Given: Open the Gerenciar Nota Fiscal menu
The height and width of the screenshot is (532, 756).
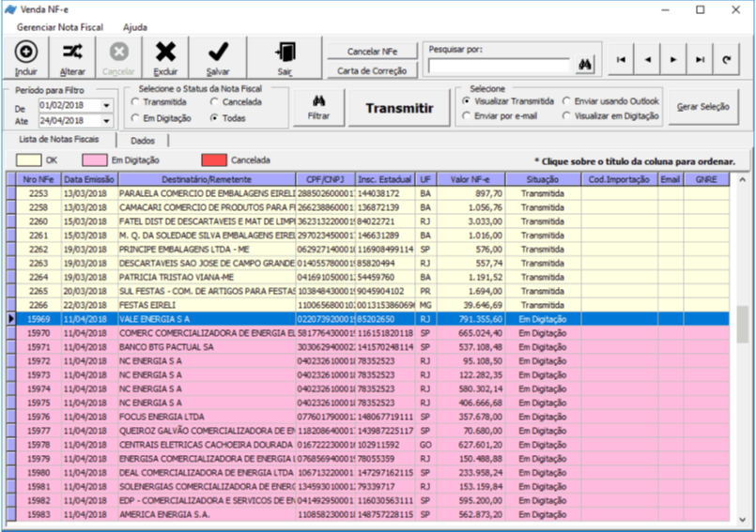Looking at the screenshot, I should tap(61, 27).
